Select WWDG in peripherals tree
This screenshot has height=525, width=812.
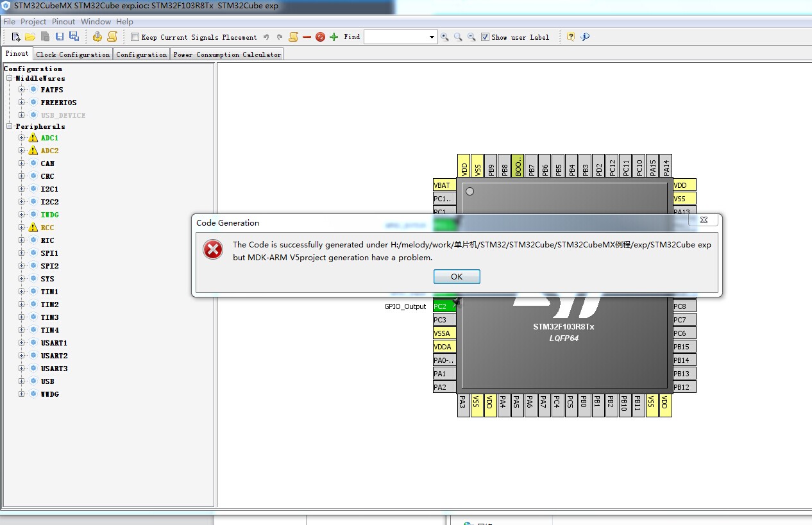tap(49, 394)
